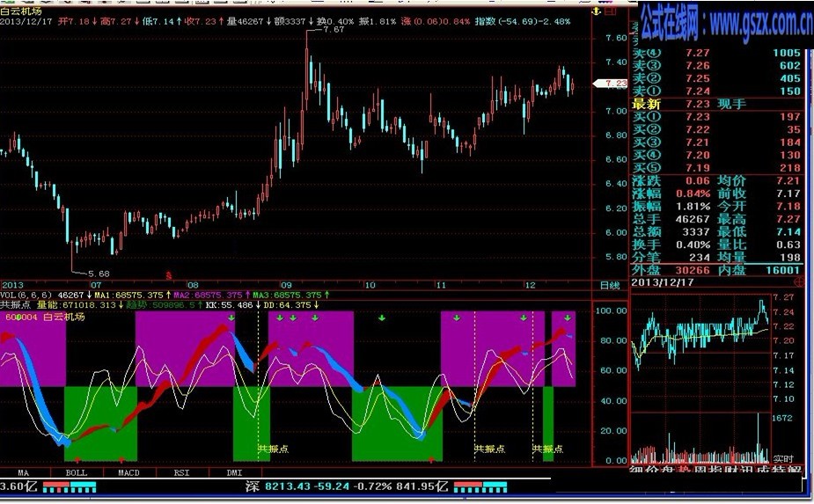The height and width of the screenshot is (504, 814).
Task: Open the 日线 period selector
Action: coord(610,285)
